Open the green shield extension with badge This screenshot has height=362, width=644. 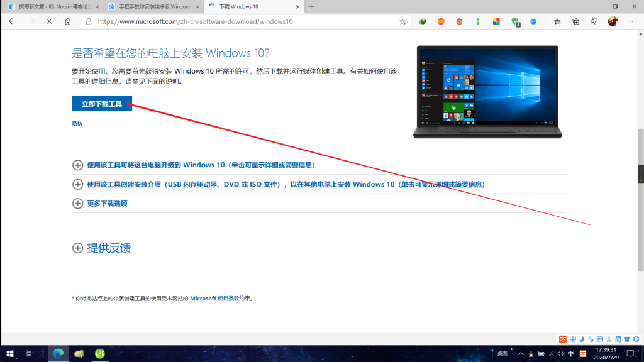[x=516, y=22]
